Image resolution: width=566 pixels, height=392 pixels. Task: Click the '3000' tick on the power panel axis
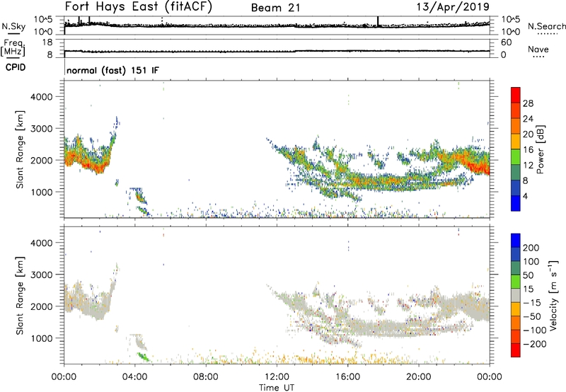click(42, 129)
